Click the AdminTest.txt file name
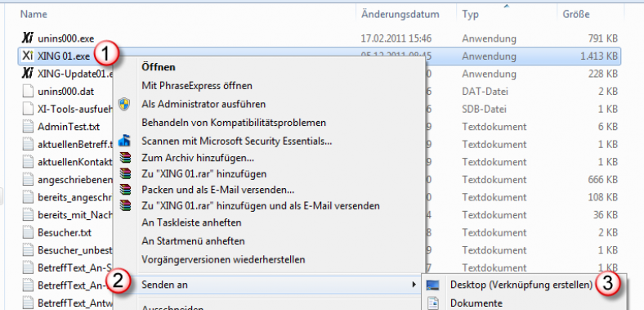 click(x=69, y=127)
